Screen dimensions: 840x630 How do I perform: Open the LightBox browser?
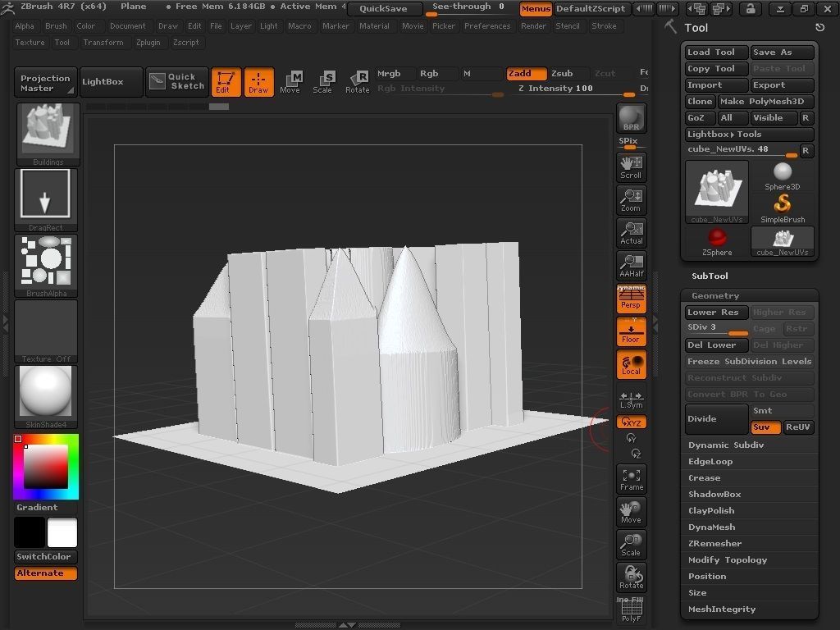[x=111, y=81]
